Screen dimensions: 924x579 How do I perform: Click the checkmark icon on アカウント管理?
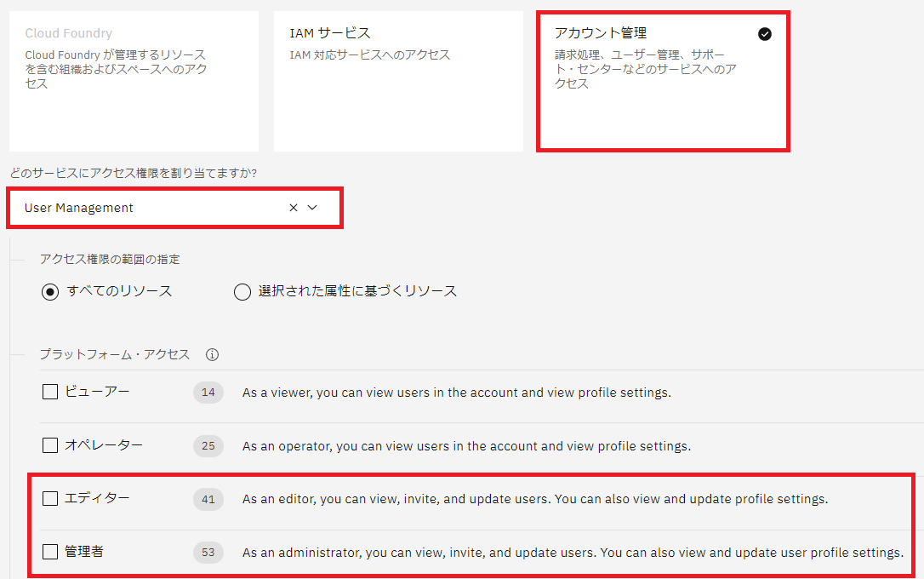(x=764, y=34)
